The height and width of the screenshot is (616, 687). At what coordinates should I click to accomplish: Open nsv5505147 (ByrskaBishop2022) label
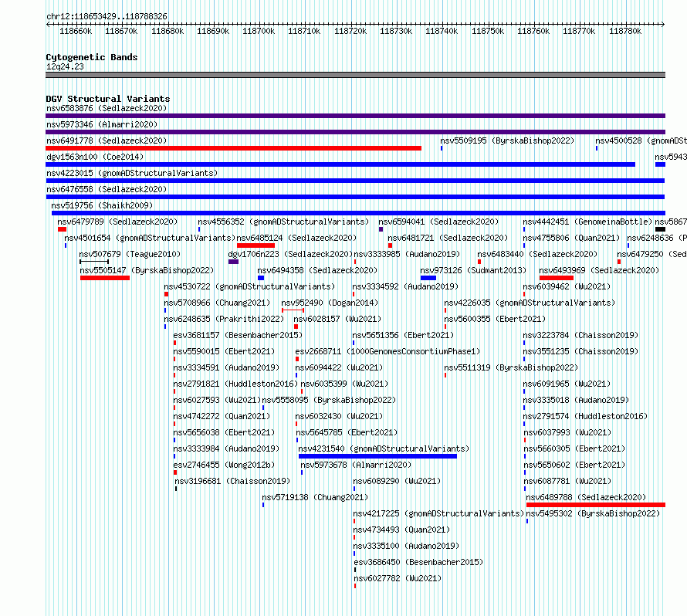pyautogui.click(x=147, y=270)
